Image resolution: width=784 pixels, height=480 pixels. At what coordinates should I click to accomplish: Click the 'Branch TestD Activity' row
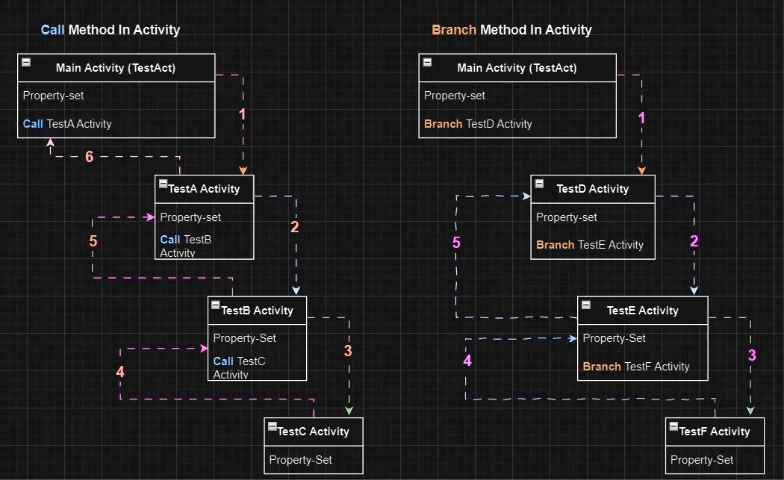[x=478, y=124]
